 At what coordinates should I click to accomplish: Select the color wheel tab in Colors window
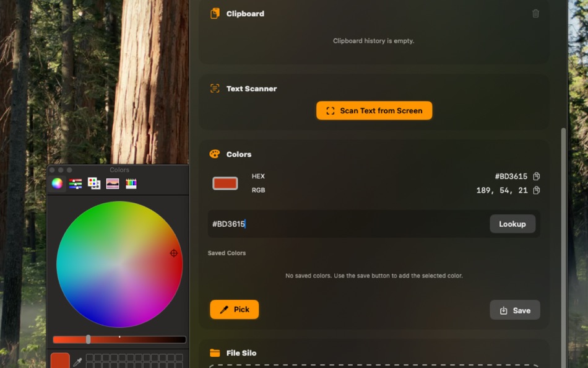(57, 183)
